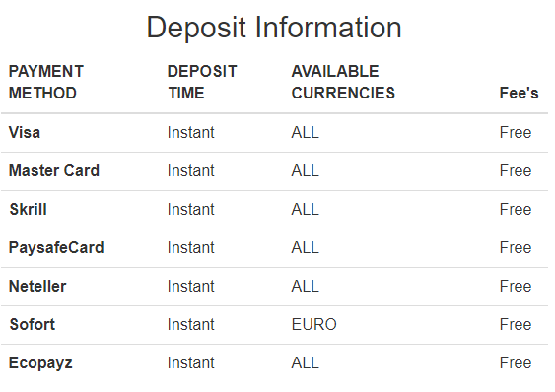
Task: Choose the Skrill payment method
Action: (x=28, y=209)
